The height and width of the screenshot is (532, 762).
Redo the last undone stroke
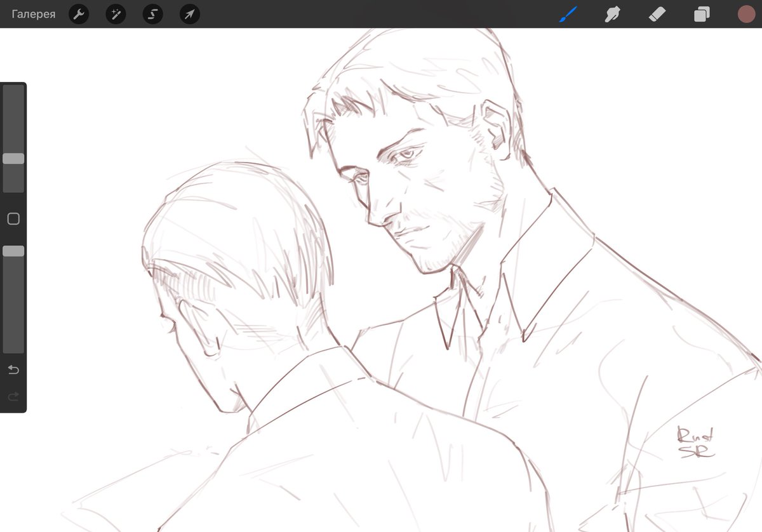click(13, 397)
